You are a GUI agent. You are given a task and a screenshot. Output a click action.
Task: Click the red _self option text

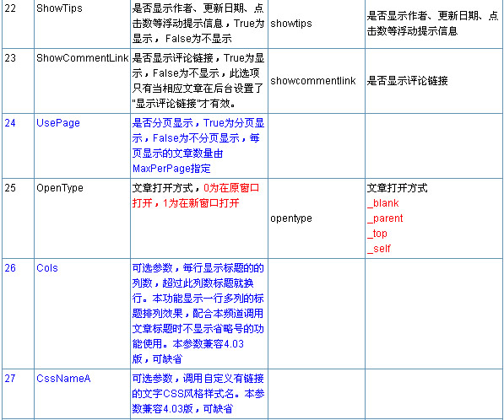click(379, 249)
